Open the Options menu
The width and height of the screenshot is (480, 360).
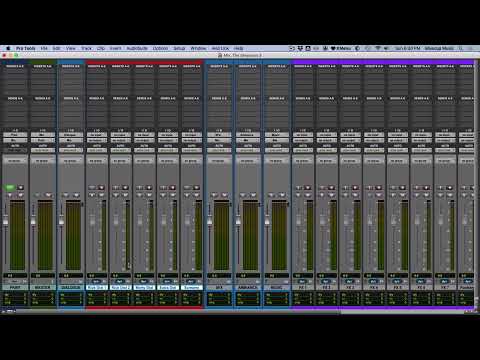coord(160,48)
